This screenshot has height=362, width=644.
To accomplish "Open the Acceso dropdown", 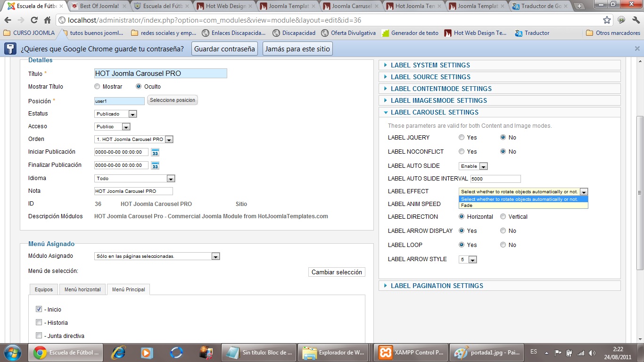I will pos(112,127).
